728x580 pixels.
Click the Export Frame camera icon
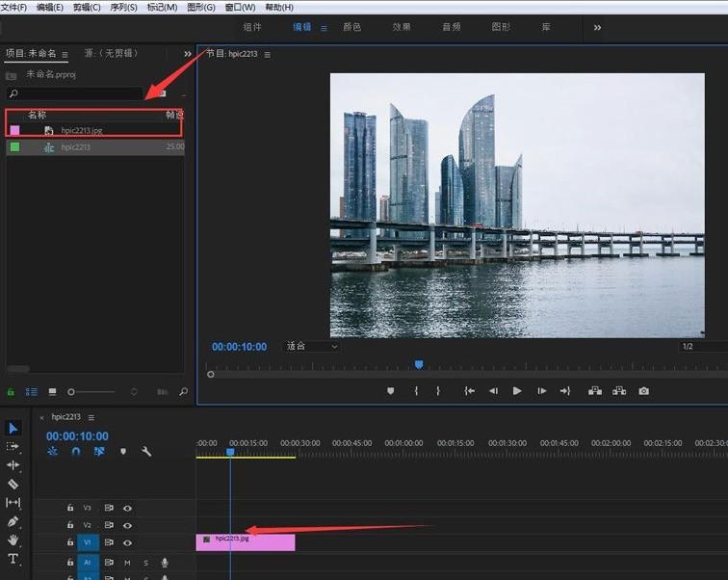(643, 391)
